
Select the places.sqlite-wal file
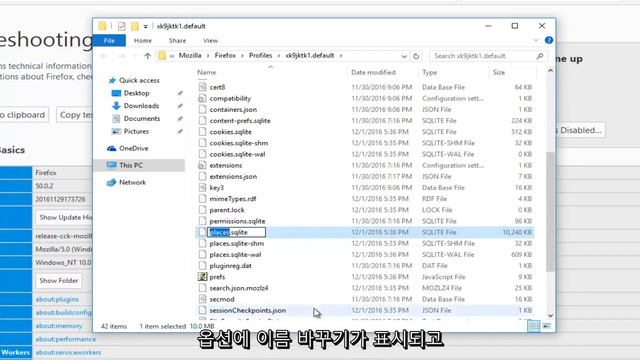[235, 255]
